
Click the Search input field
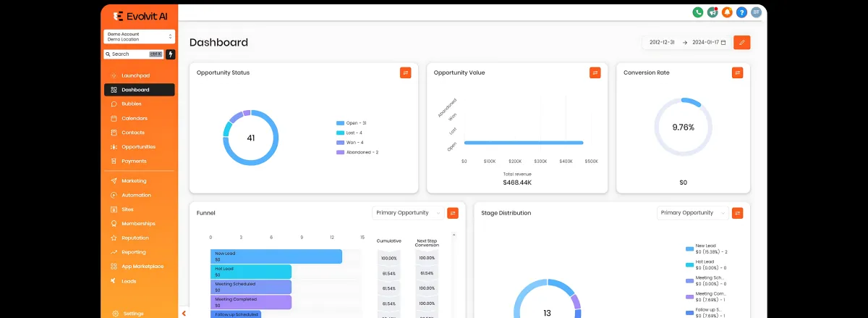pos(134,54)
